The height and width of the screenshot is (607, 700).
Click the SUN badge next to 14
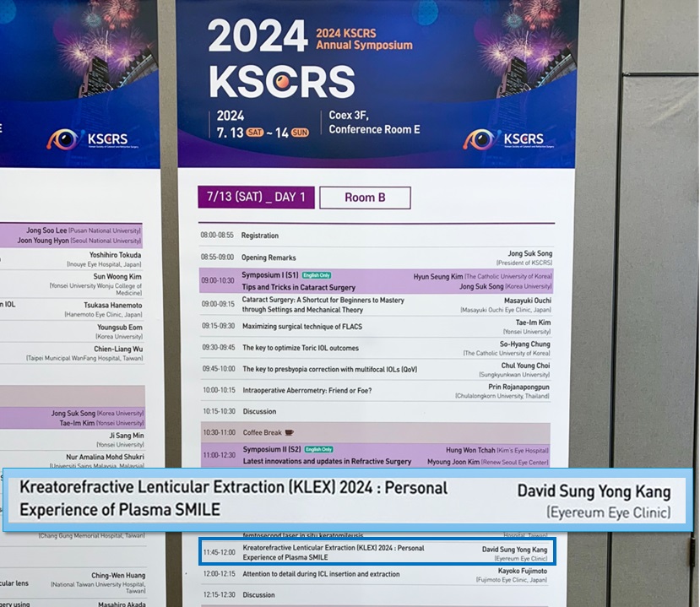coord(300,133)
